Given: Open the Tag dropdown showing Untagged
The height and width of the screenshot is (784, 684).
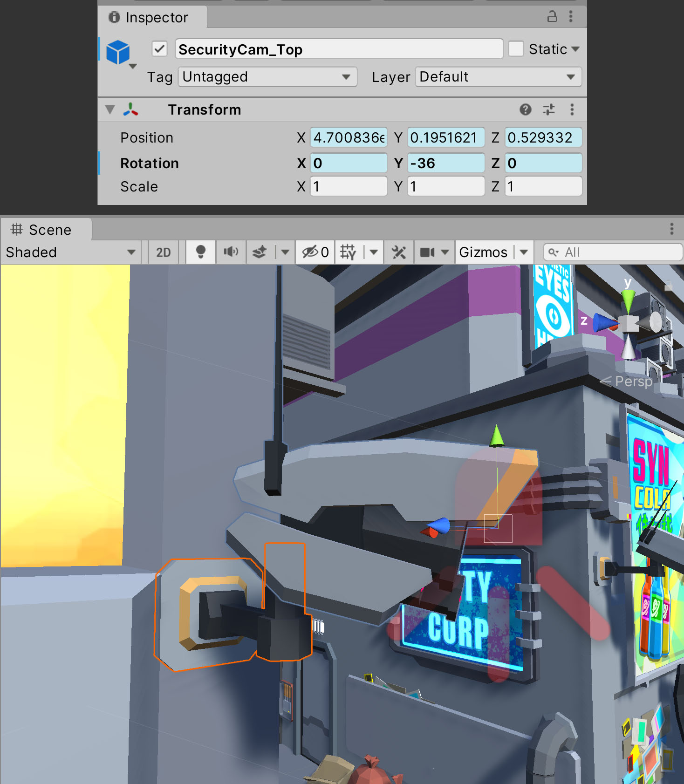Looking at the screenshot, I should point(267,77).
